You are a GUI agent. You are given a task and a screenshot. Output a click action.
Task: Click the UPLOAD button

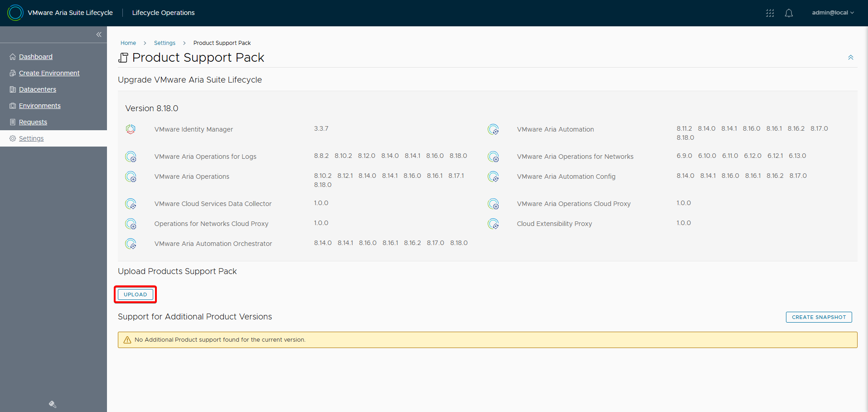[x=135, y=294]
